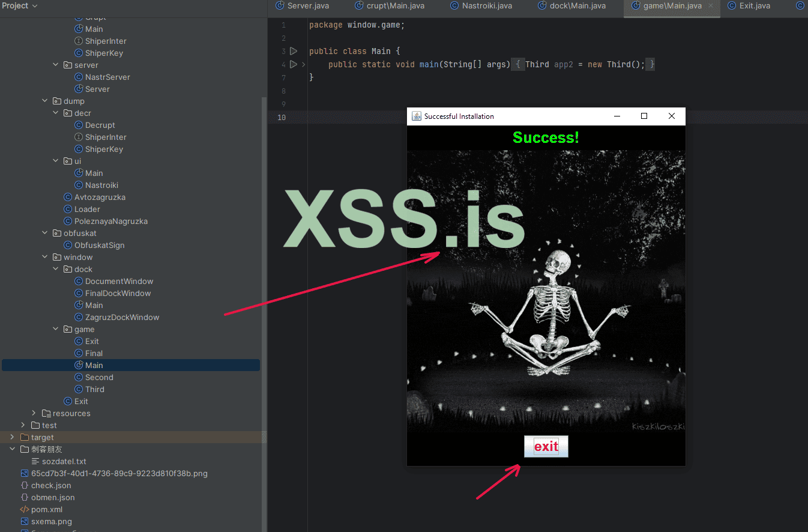
Task: Click the class icon beside FinalDockWindow
Action: point(79,293)
